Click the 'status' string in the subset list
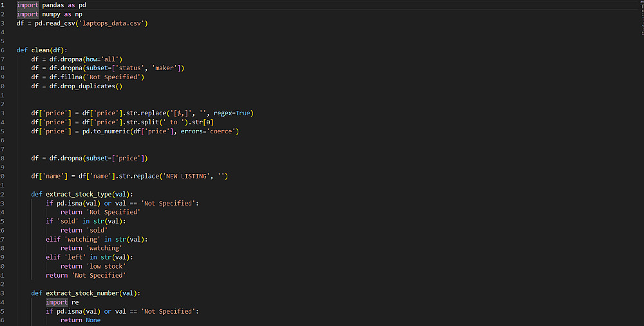 coord(130,68)
